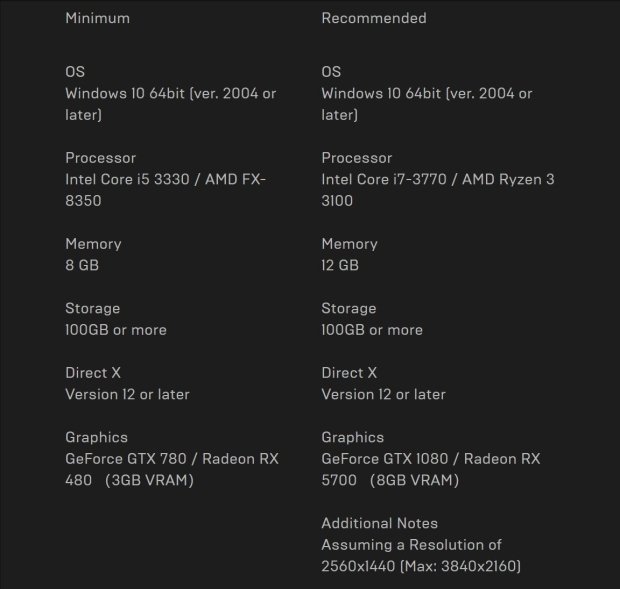Click the recommended Windows 10 64bit text
The width and height of the screenshot is (620, 589).
[427, 104]
